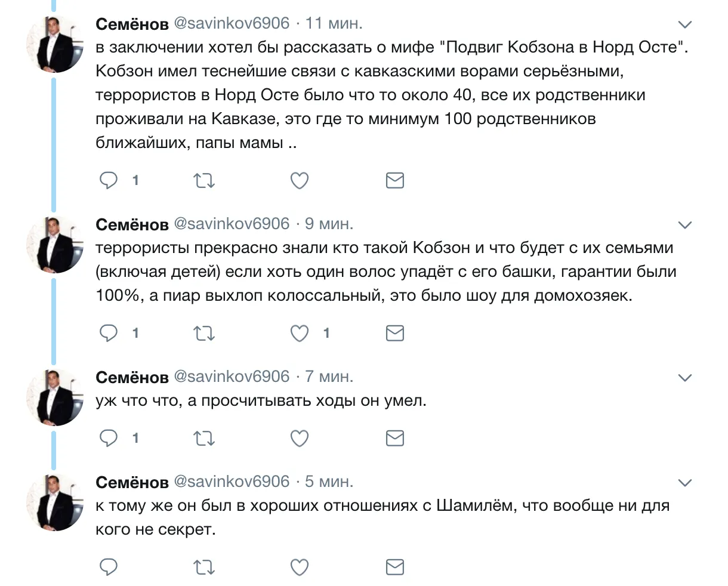Reply to the 11 мин. tweet
Viewport: 728px width, 586px height.
(x=109, y=180)
